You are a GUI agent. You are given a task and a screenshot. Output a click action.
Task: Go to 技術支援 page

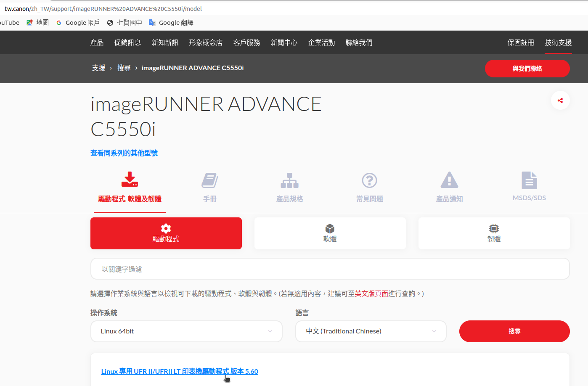click(x=558, y=42)
